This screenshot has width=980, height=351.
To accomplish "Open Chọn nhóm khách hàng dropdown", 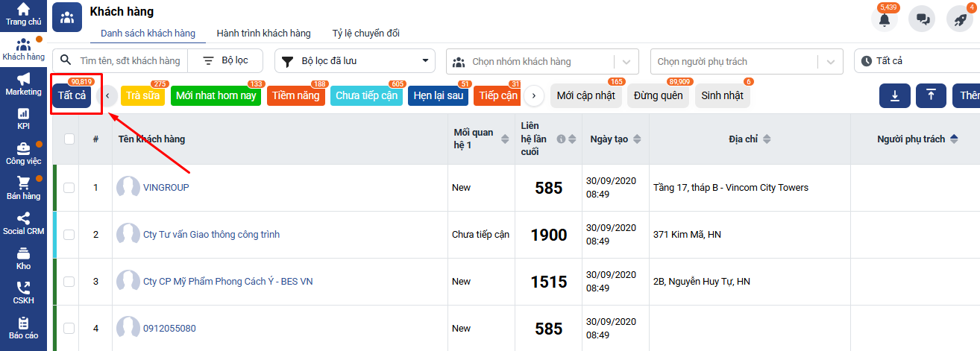I will [543, 61].
